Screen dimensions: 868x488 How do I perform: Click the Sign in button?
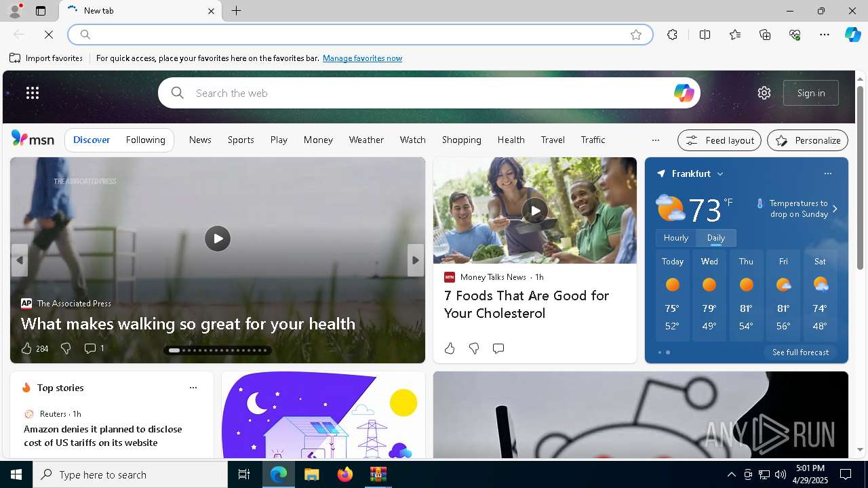click(x=811, y=93)
